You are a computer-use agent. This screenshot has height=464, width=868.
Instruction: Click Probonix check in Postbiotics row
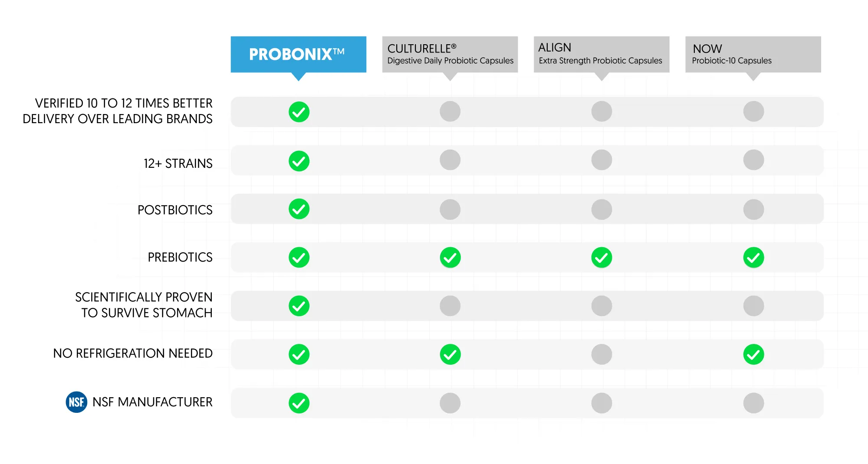299,209
